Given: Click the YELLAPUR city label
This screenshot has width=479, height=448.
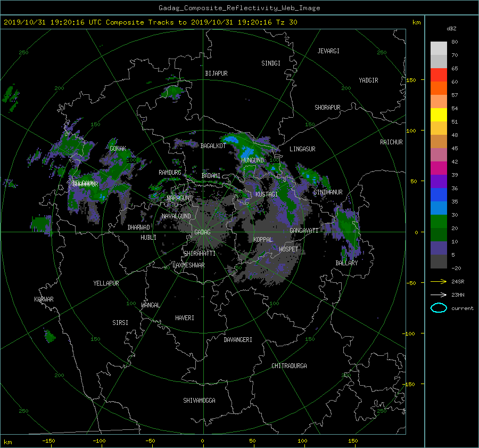Looking at the screenshot, I should tap(106, 283).
